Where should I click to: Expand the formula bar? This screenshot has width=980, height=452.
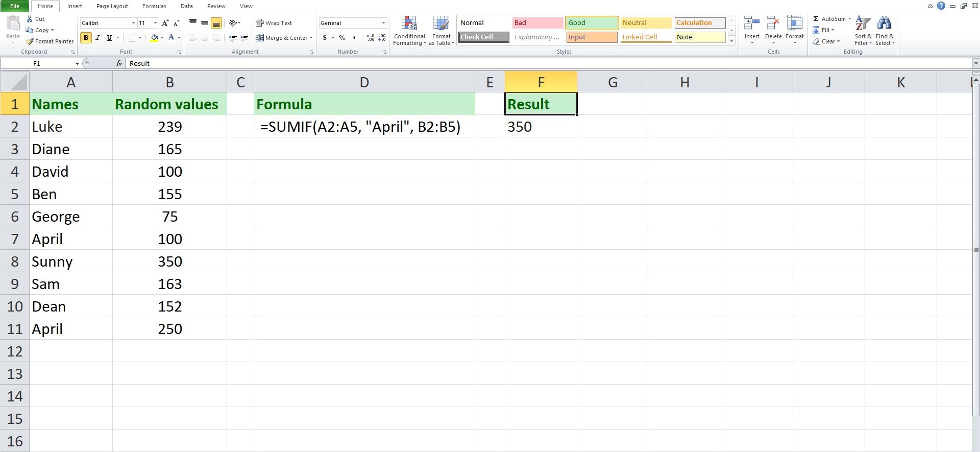(x=975, y=63)
